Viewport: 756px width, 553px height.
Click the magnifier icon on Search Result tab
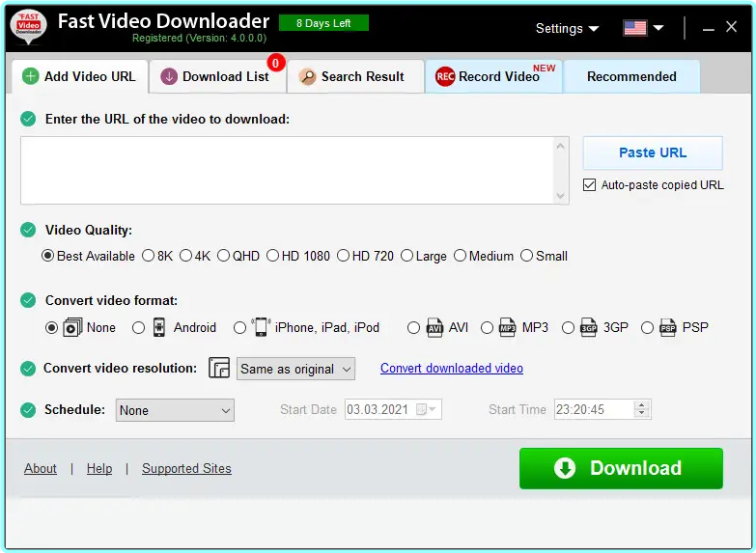tap(307, 76)
